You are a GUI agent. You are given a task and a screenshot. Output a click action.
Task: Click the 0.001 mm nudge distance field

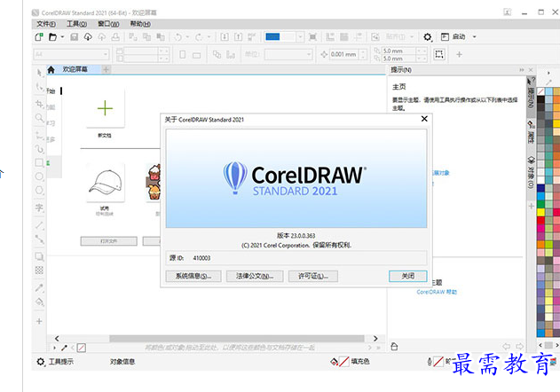(343, 54)
